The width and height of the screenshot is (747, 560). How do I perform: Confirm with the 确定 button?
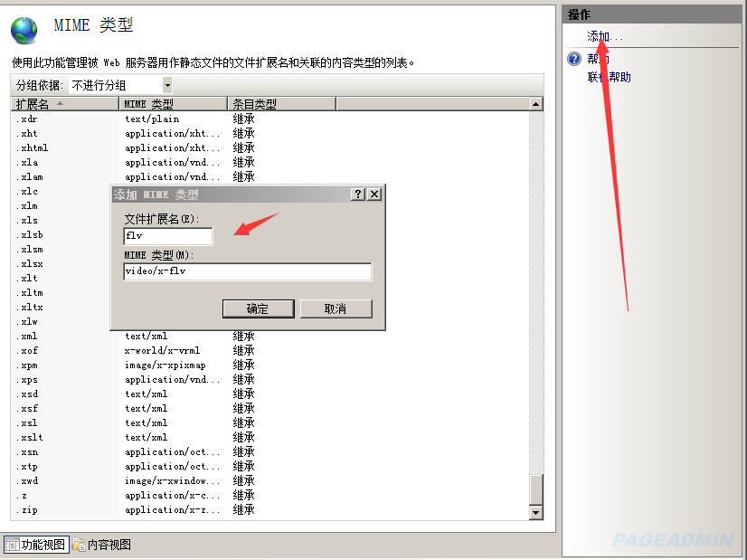click(259, 308)
